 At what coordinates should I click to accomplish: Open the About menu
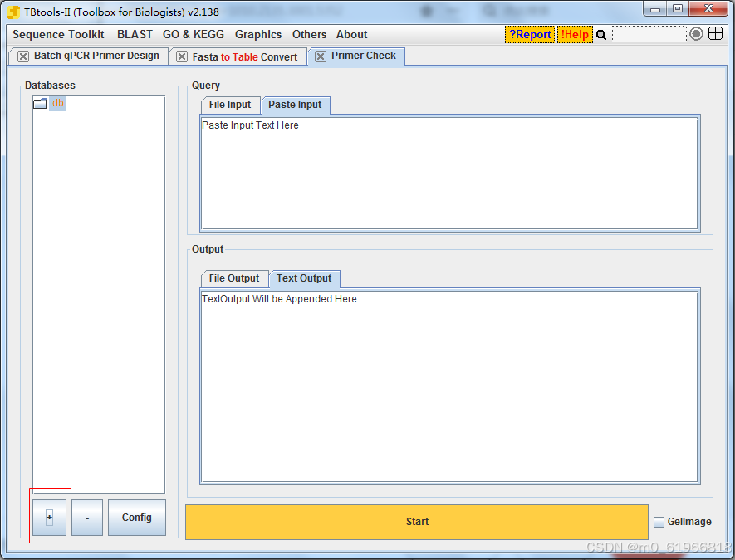pyautogui.click(x=351, y=35)
